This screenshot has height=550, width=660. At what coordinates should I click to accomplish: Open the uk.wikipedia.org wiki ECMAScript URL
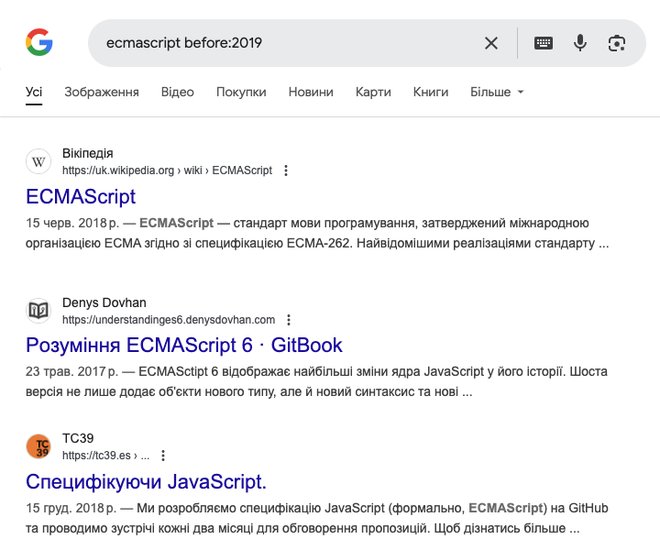pyautogui.click(x=167, y=170)
